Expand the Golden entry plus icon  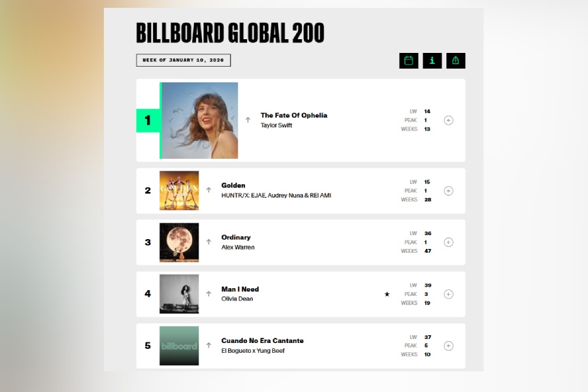click(x=448, y=191)
